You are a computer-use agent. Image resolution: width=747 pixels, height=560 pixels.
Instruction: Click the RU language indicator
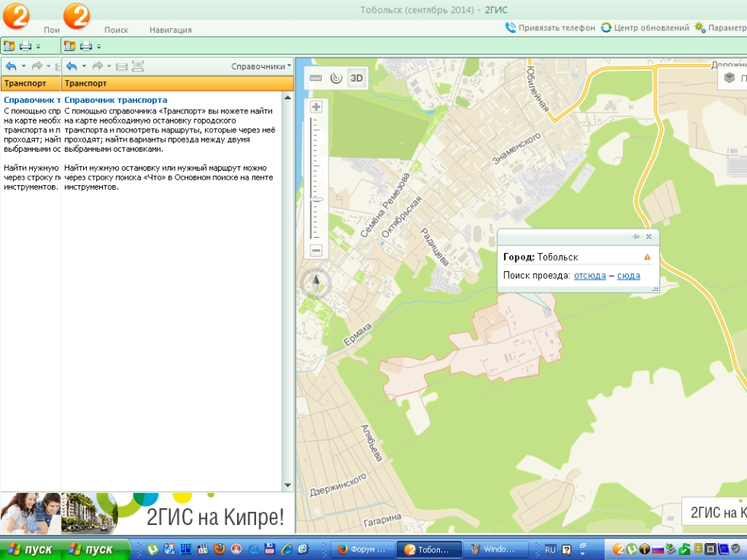(550, 549)
